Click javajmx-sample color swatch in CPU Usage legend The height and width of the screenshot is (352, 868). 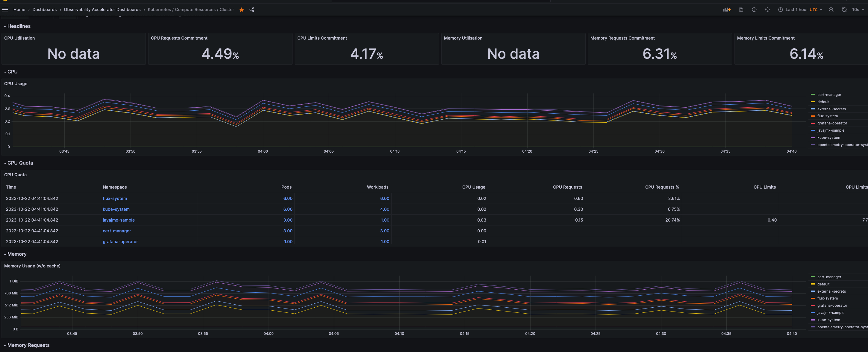pos(813,130)
